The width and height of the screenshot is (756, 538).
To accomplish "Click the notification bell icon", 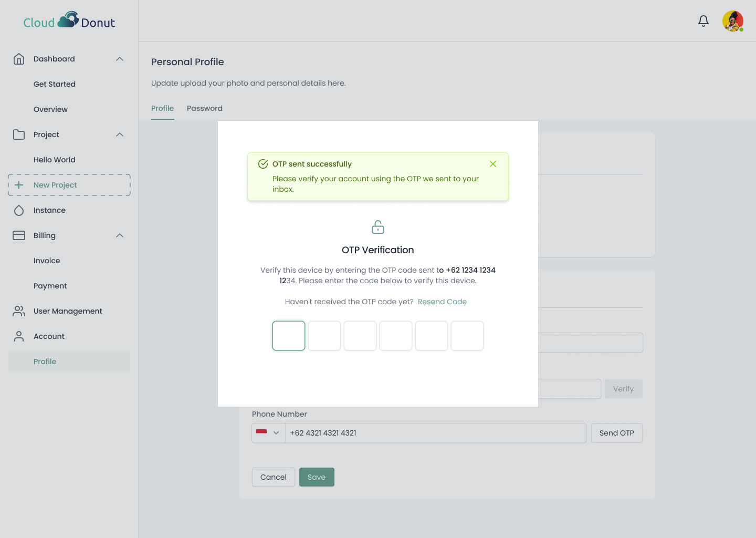I will [703, 21].
